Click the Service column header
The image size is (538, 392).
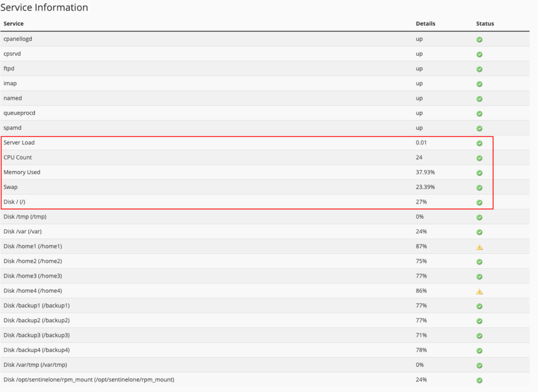click(x=13, y=24)
